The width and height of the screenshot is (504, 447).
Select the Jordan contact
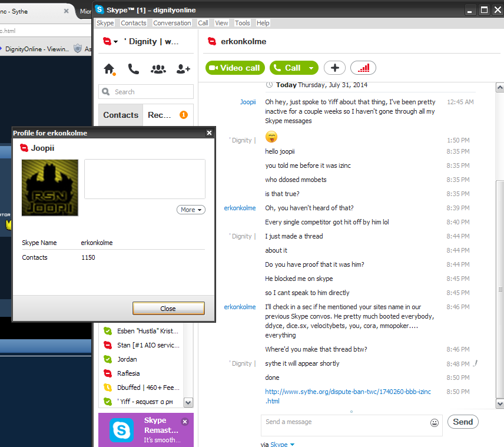(141, 359)
